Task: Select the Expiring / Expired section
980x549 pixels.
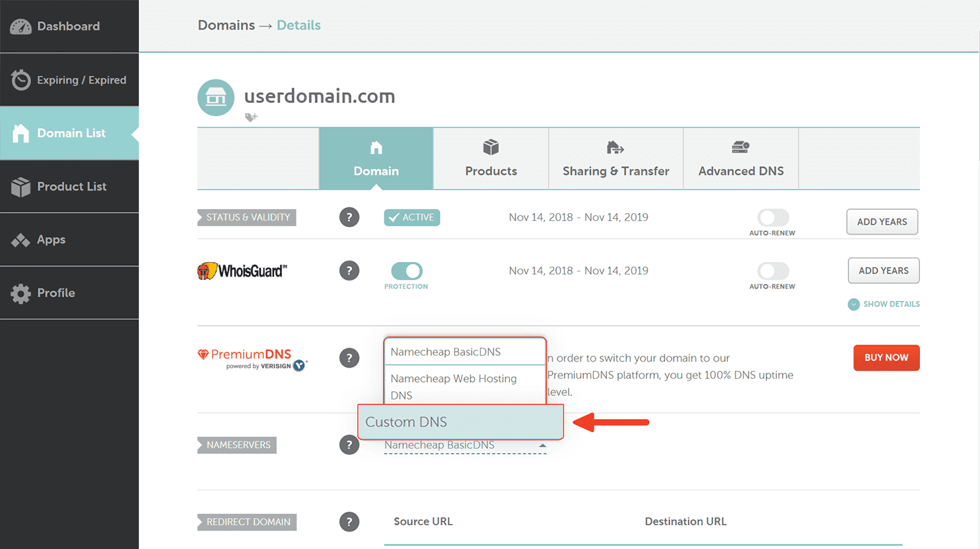Action: 69,79
